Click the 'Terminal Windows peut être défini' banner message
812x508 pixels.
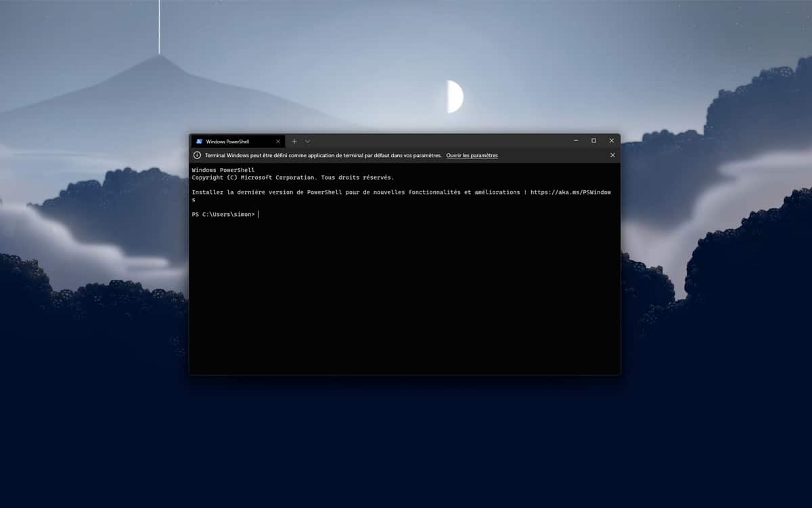[323, 156]
